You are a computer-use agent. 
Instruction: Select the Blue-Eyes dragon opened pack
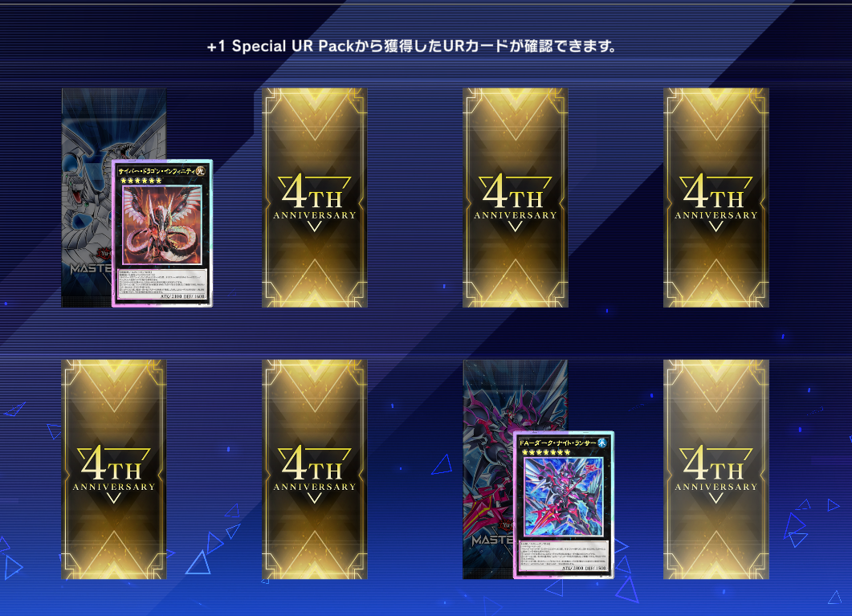tap(87, 198)
